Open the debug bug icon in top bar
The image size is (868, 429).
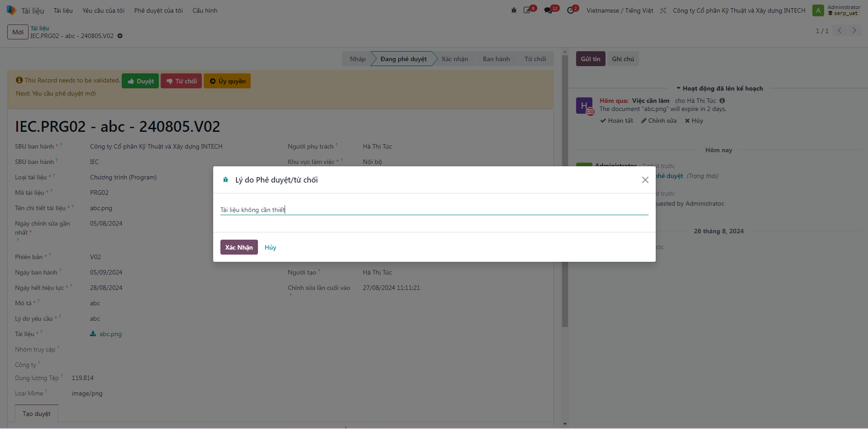point(514,10)
